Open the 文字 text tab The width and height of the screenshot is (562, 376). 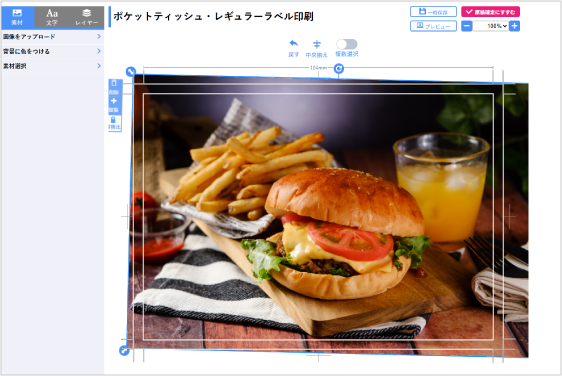click(52, 17)
